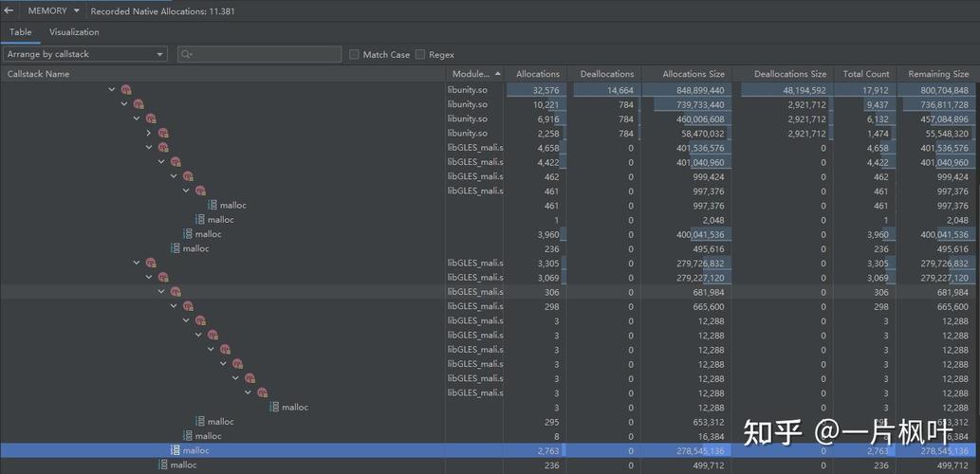The height and width of the screenshot is (474, 980).
Task: Sort by the Allocations Size column header
Action: [686, 74]
